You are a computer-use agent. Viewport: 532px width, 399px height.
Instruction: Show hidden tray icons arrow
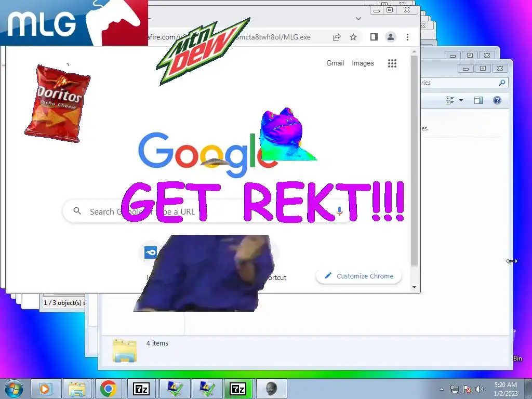[x=442, y=389]
